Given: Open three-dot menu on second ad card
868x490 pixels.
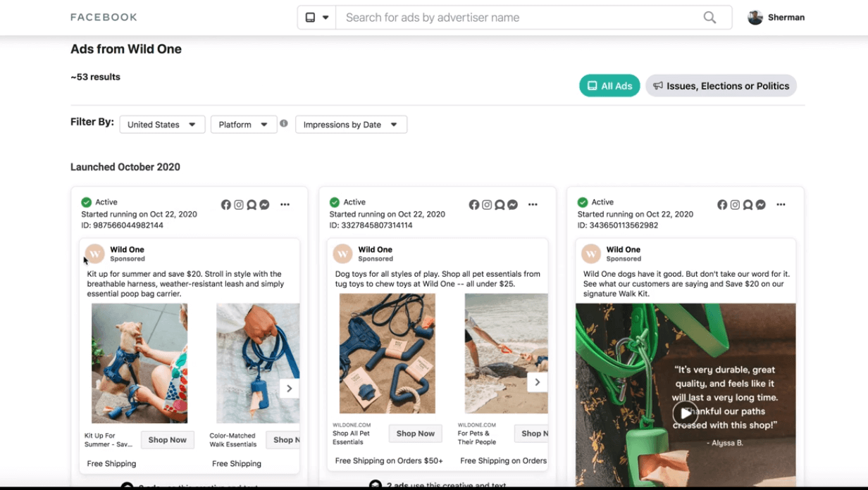Looking at the screenshot, I should (533, 205).
